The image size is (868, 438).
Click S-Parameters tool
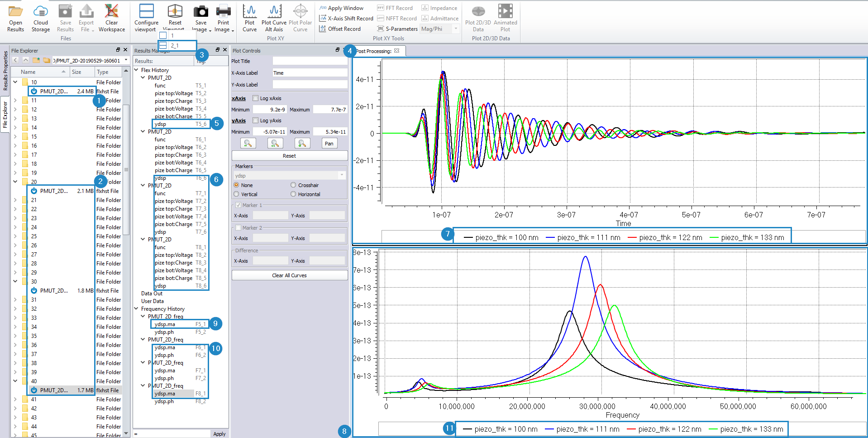point(397,29)
